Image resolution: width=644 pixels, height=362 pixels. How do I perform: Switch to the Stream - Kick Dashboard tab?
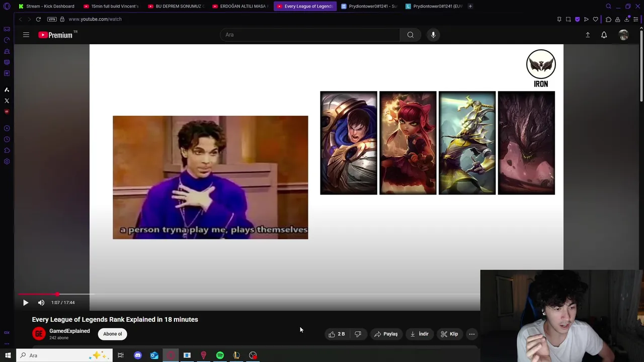coord(46,6)
